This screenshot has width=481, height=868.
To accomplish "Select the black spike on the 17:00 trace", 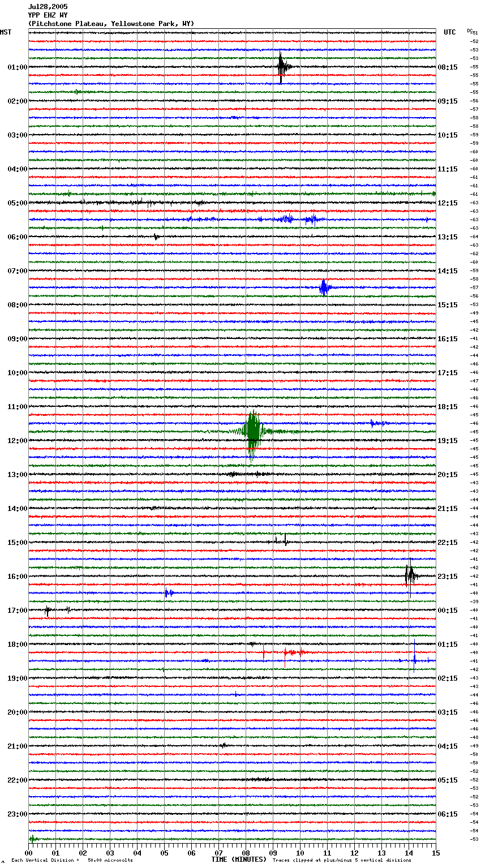I will [48, 610].
